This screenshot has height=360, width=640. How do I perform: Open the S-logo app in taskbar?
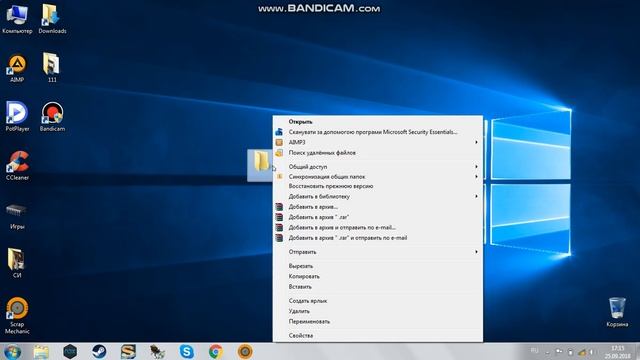tap(128, 351)
